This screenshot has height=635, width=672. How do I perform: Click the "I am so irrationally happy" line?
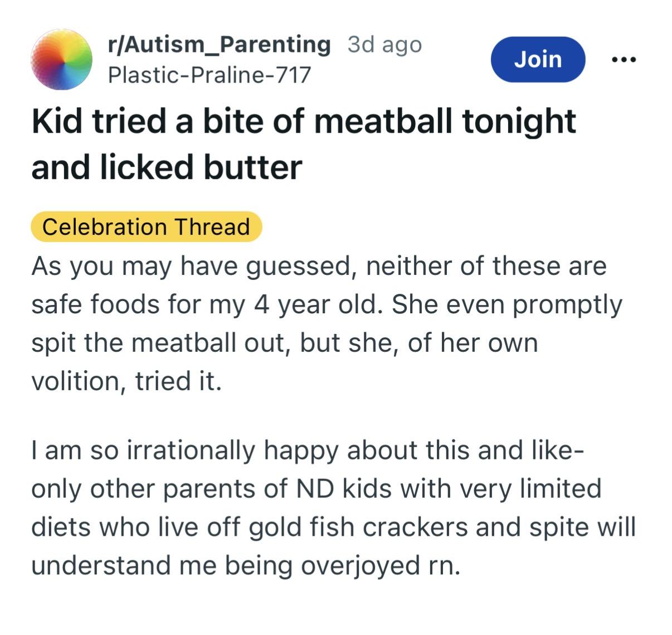pyautogui.click(x=308, y=450)
